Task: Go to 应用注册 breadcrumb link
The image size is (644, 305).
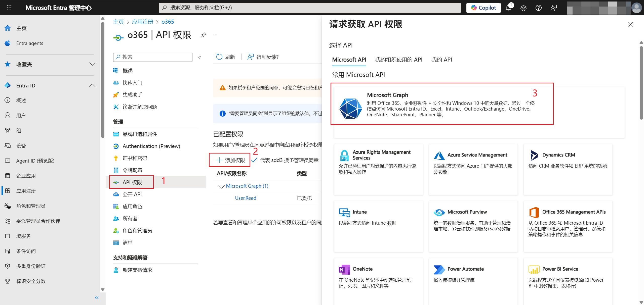Action: click(x=143, y=22)
